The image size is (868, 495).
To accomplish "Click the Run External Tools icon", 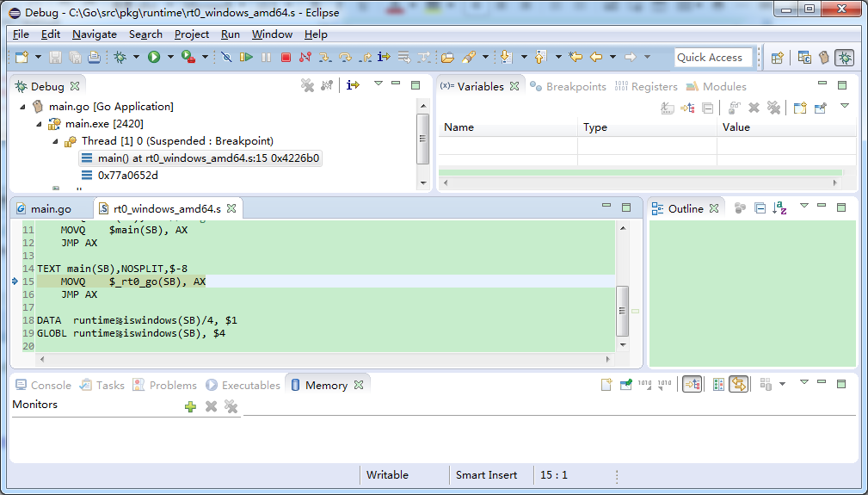I will pyautogui.click(x=188, y=57).
